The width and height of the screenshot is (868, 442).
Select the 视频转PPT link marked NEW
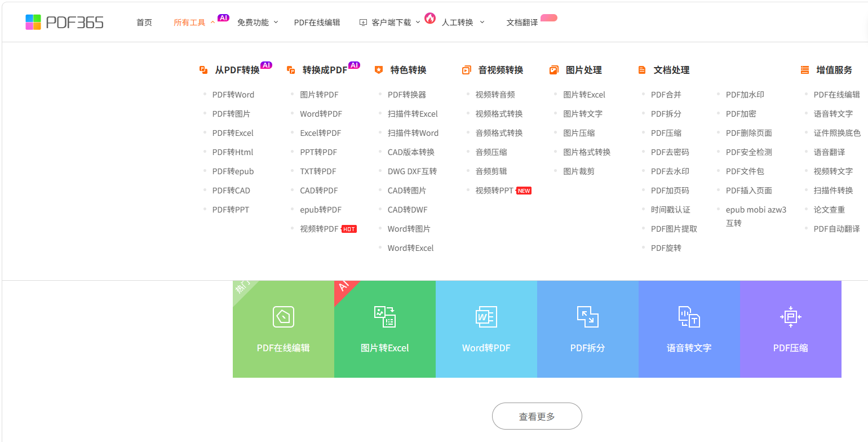(x=494, y=191)
